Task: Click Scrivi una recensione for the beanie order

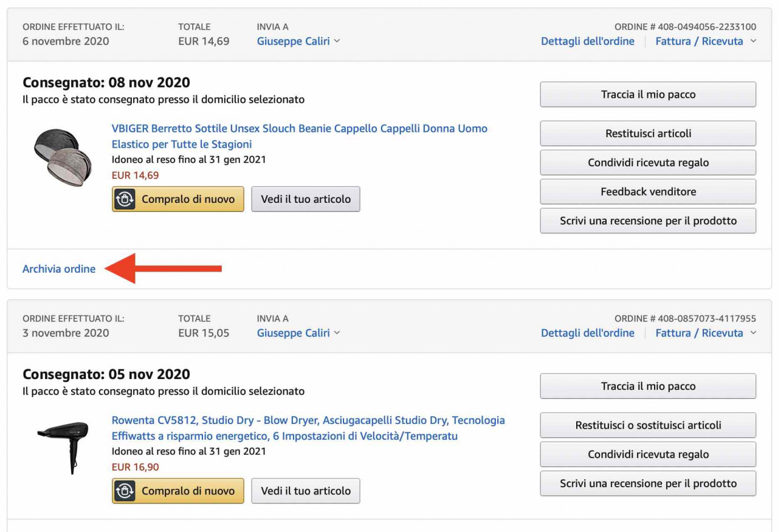Action: tap(648, 220)
